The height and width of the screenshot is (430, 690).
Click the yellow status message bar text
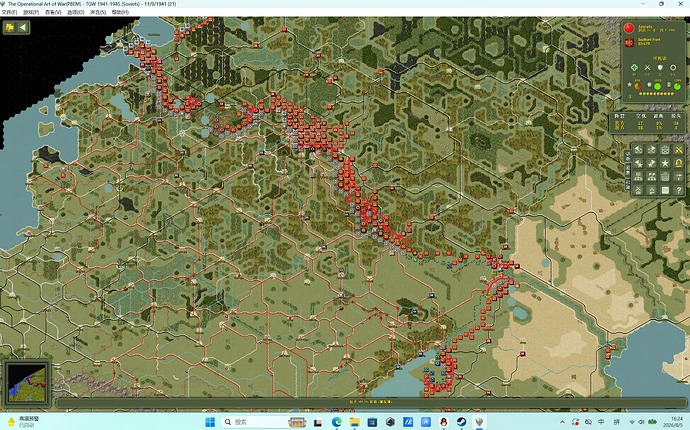click(x=371, y=401)
